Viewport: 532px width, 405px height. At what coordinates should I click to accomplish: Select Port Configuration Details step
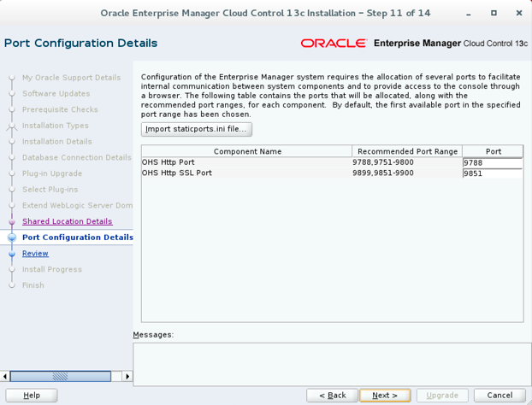click(x=78, y=238)
